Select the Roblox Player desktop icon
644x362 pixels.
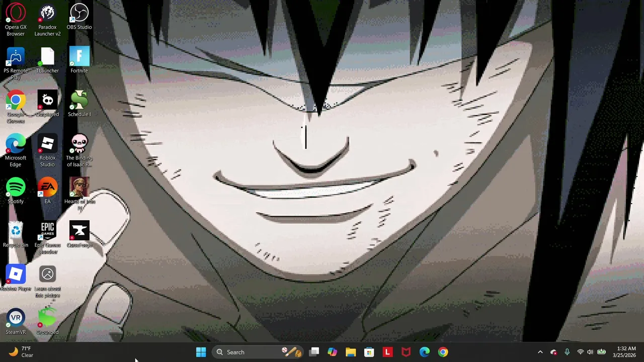(x=16, y=279)
